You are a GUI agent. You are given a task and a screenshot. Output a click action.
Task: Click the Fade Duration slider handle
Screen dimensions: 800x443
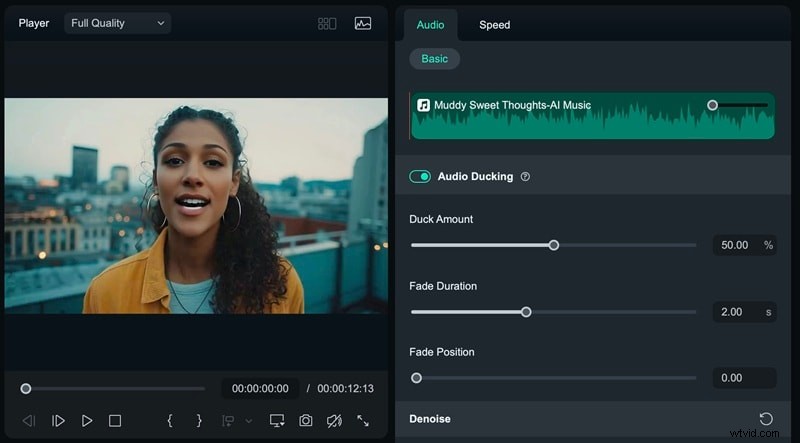(526, 312)
